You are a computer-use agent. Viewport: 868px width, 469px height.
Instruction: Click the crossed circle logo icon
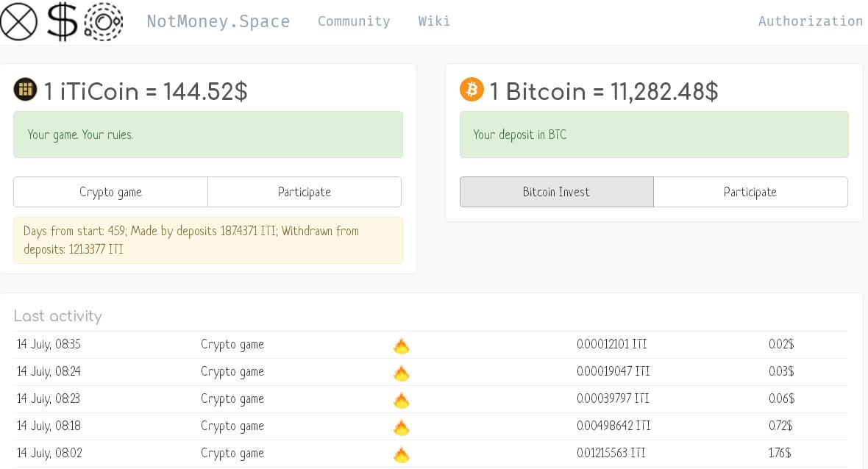tap(19, 21)
